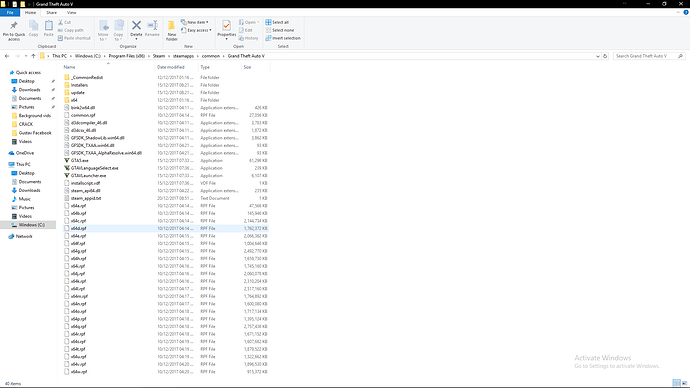Viewport: 690px width, 388px height.
Task: Click Copy path command
Action: (x=70, y=30)
